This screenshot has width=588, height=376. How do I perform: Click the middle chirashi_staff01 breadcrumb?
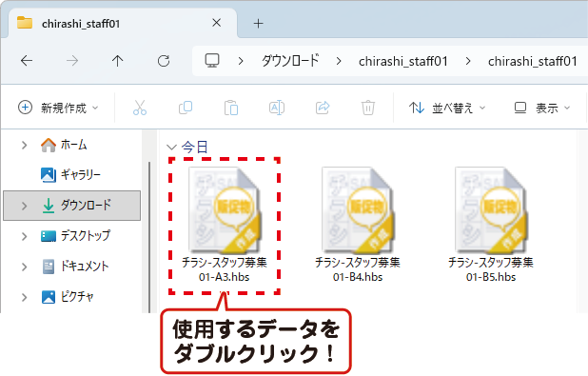(x=403, y=61)
